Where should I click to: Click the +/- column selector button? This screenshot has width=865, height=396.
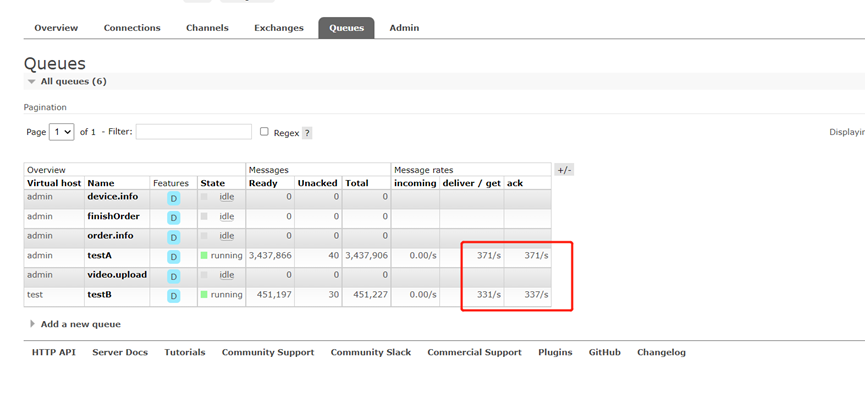(x=564, y=170)
